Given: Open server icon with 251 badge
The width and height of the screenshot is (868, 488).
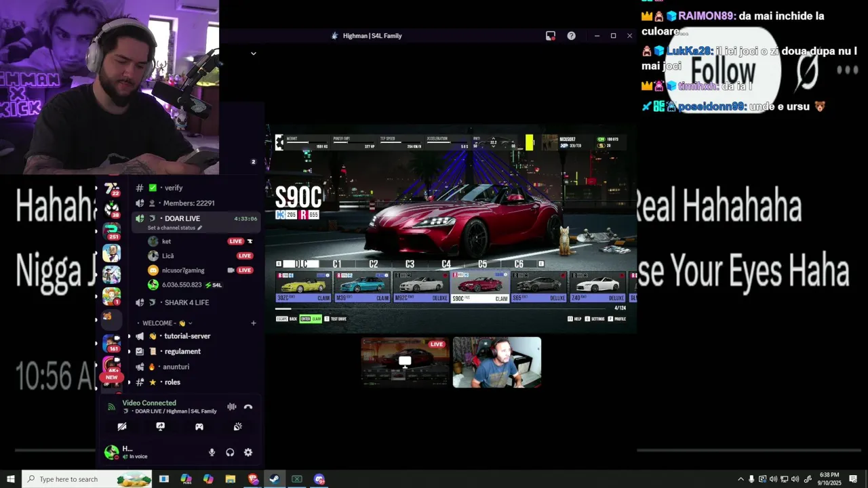Looking at the screenshot, I should [x=111, y=231].
